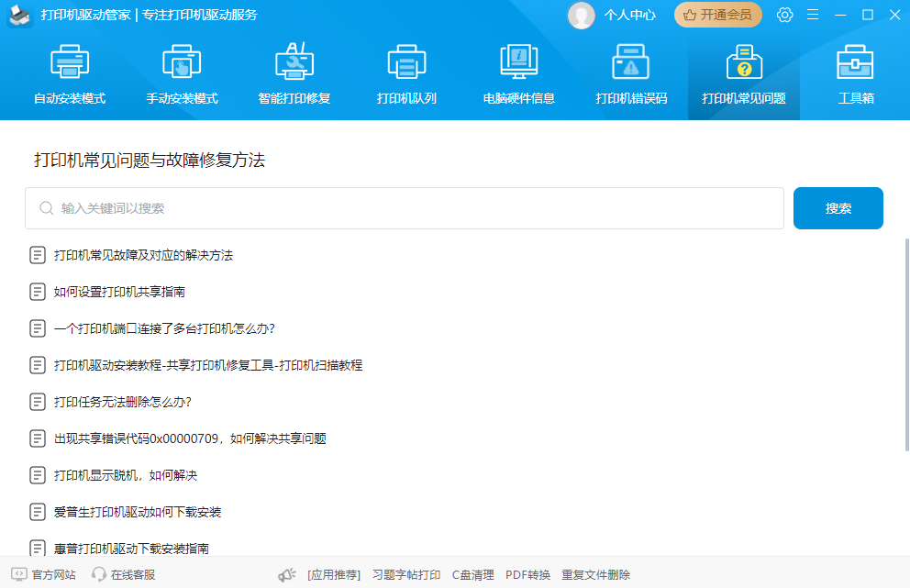910x588 pixels.
Task: Click the 在线客服 headset icon
Action: [98, 574]
